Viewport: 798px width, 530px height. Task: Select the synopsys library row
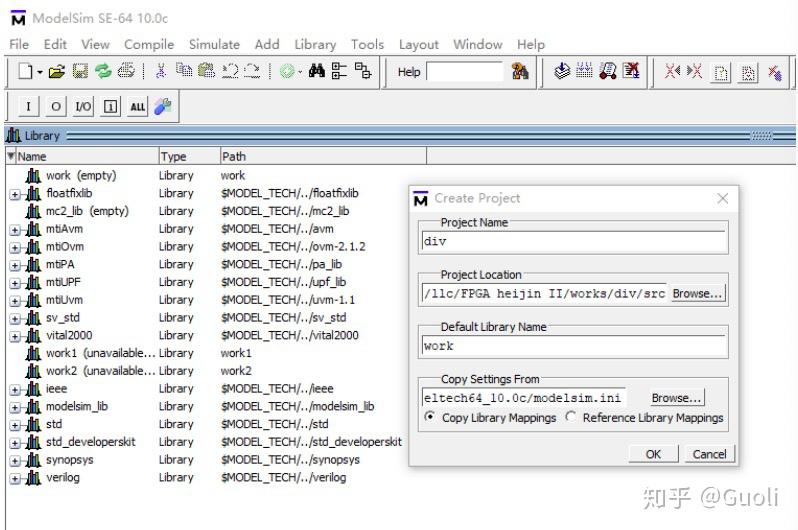click(x=216, y=460)
